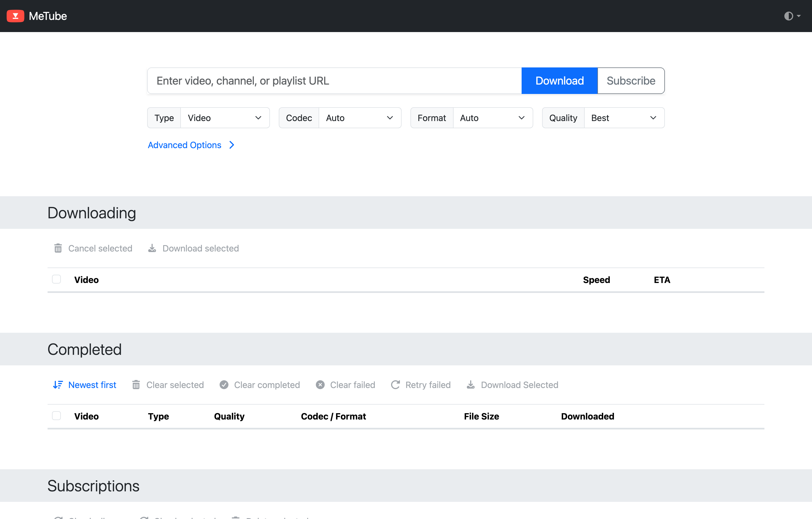This screenshot has height=519, width=812.
Task: Click Download selected in Downloading section
Action: [x=194, y=248]
